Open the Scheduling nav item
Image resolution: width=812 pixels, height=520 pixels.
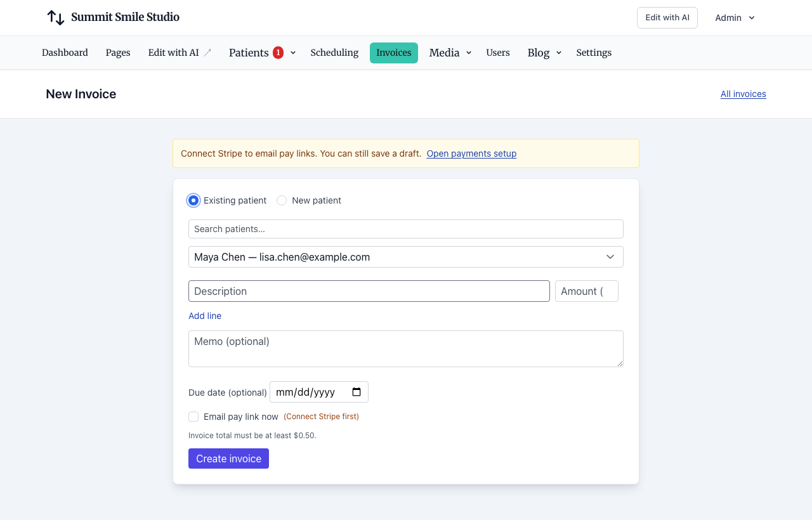334,53
